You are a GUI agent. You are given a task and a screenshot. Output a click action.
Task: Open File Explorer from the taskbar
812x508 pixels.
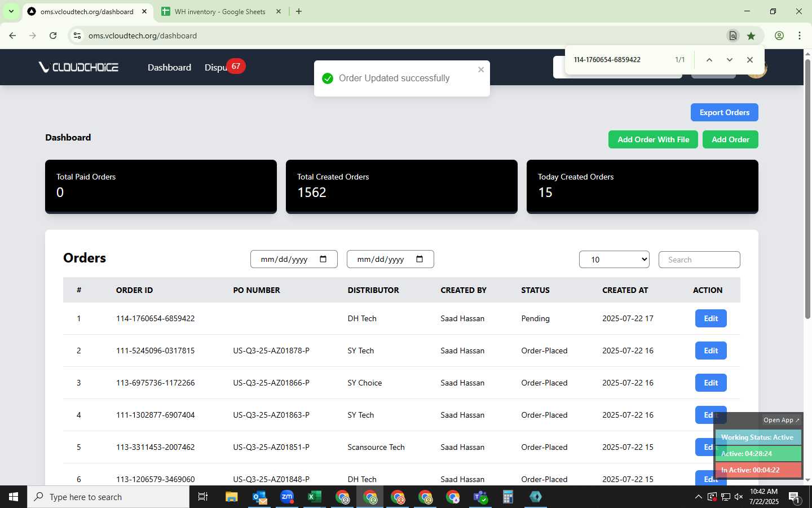pos(231,497)
